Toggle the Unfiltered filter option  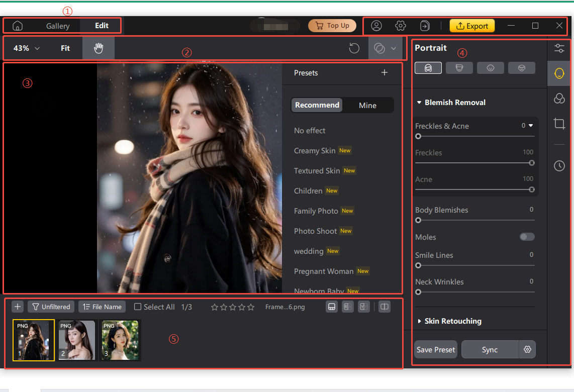pyautogui.click(x=51, y=307)
